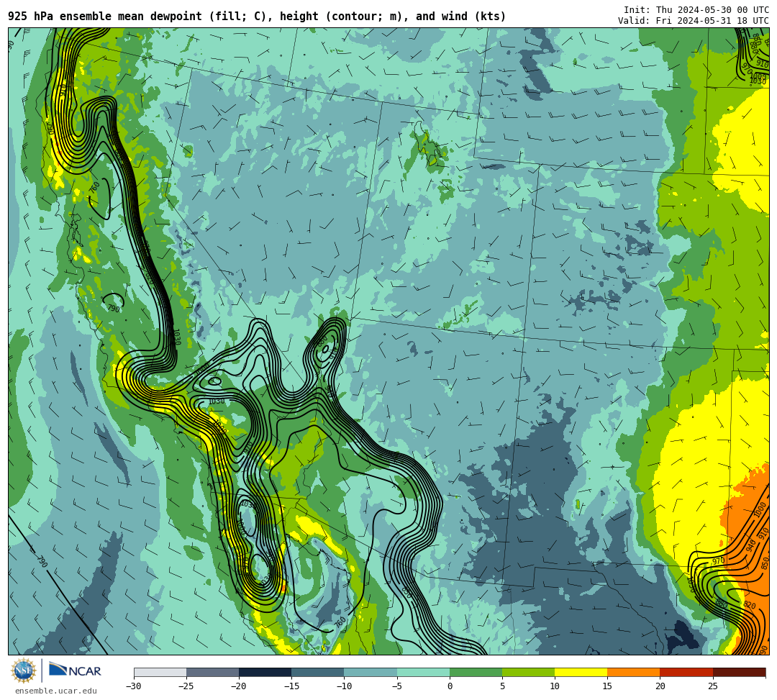Click the 15 to 20 orange swatch

tap(634, 672)
